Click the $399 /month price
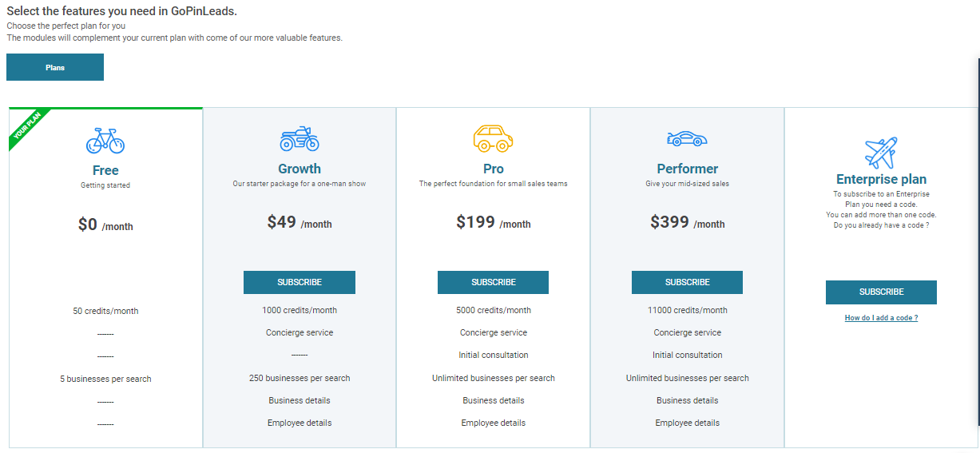980x453 pixels. 687,222
